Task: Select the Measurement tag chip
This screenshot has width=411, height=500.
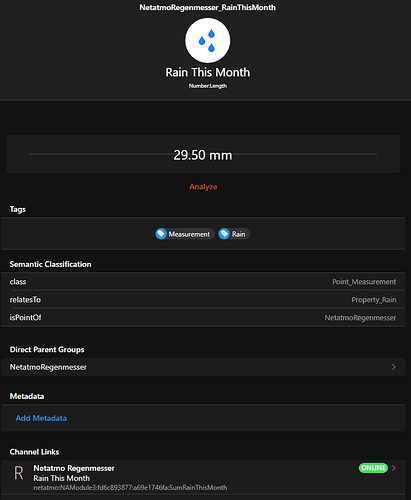Action: coord(185,234)
